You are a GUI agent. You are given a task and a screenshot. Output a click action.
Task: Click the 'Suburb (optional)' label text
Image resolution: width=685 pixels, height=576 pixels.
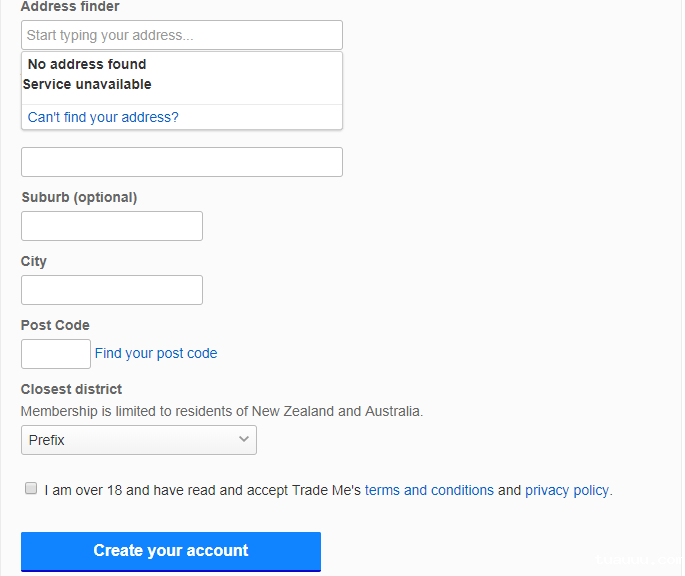pos(79,197)
